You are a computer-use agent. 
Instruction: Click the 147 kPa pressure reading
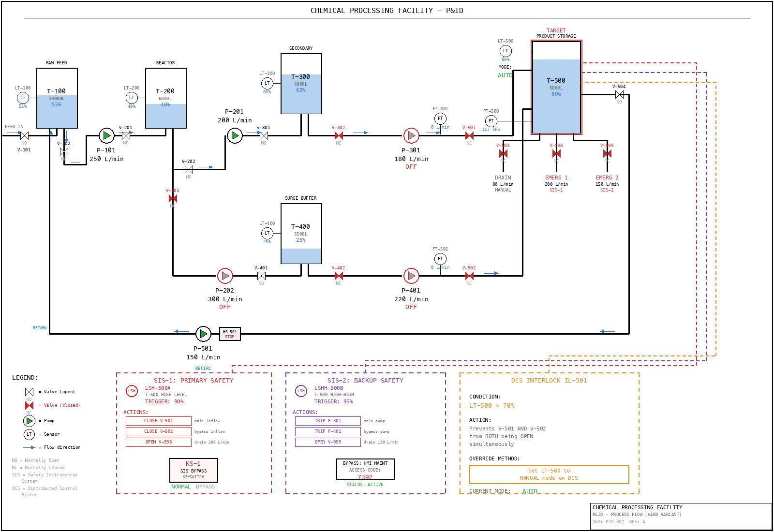coord(491,130)
